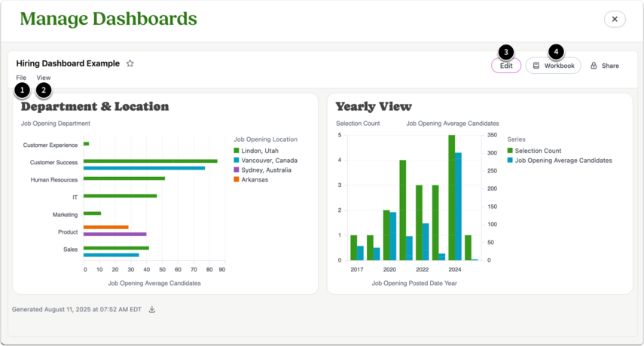Close the Manage Dashboards dialog with the X
The height and width of the screenshot is (346, 644).
pos(615,20)
